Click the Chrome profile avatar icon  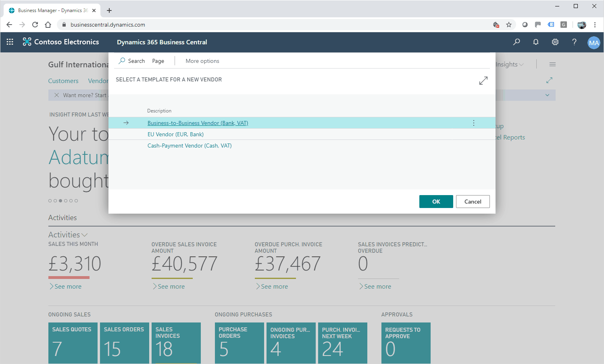click(582, 25)
